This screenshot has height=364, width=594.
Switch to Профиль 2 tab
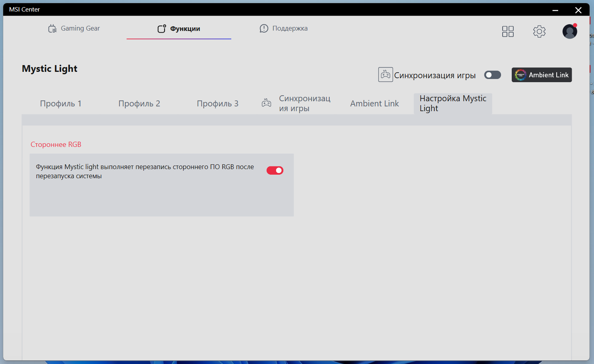pos(139,104)
